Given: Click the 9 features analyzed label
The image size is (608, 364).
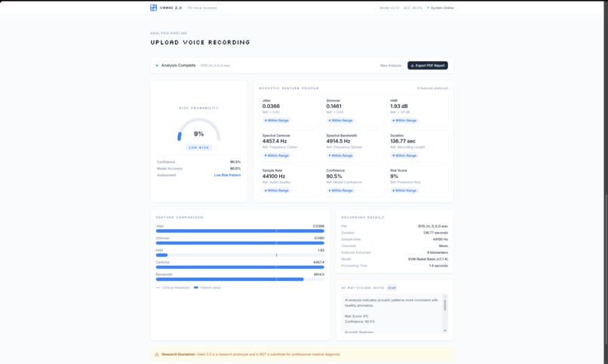Looking at the screenshot, I should [432, 88].
